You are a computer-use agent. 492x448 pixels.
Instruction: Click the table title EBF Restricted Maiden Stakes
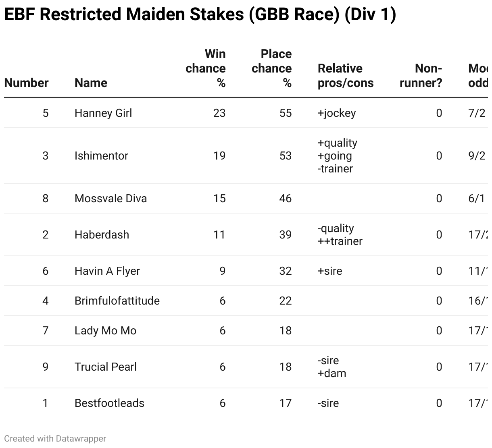point(200,15)
